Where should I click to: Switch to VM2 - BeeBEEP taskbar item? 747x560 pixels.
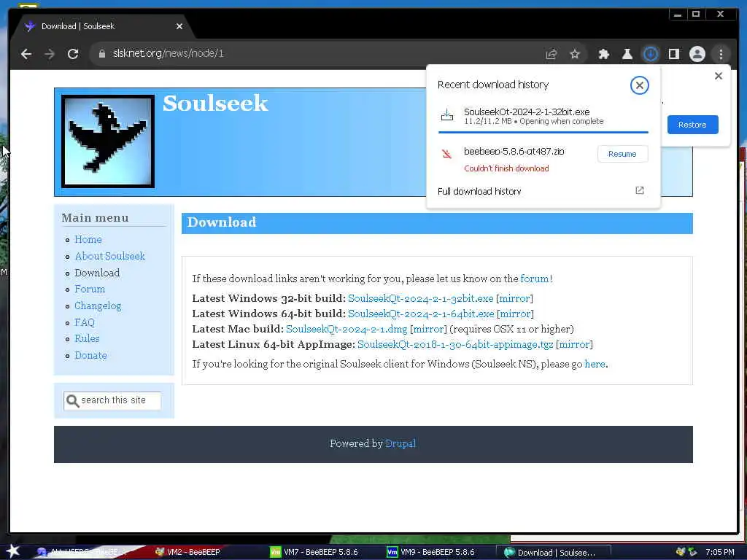click(188, 552)
